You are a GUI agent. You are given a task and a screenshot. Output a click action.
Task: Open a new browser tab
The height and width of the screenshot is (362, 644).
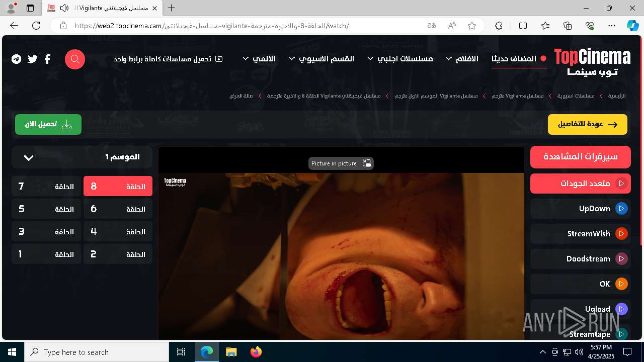[172, 8]
